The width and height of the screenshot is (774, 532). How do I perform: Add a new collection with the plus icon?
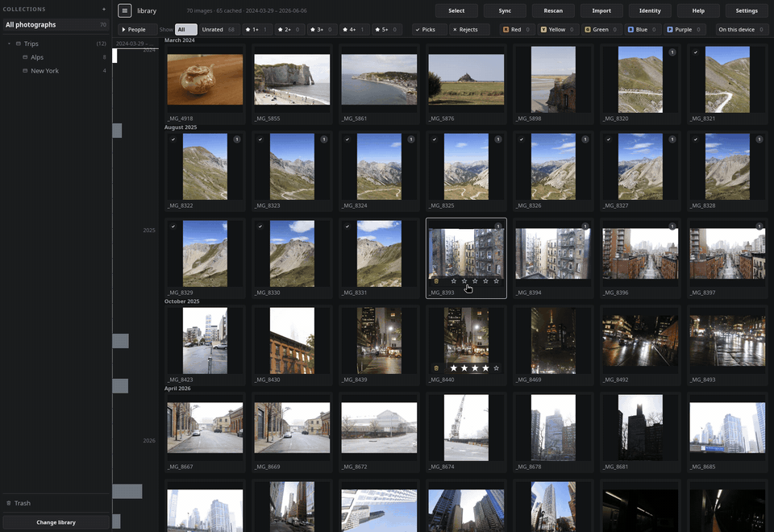point(104,10)
